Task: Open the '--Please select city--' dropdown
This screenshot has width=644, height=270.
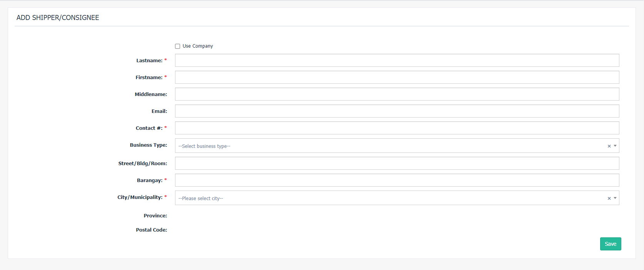Action: pos(389,198)
